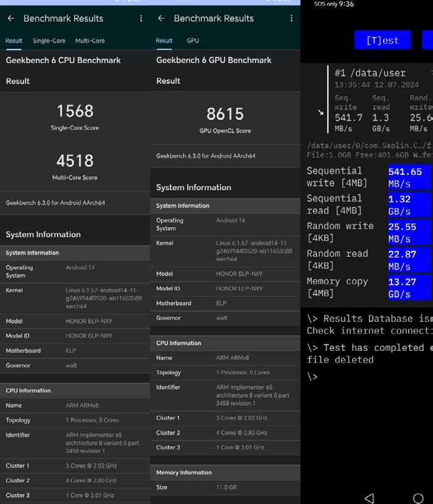Tap CPU Information header in GPU panel

coord(225,343)
